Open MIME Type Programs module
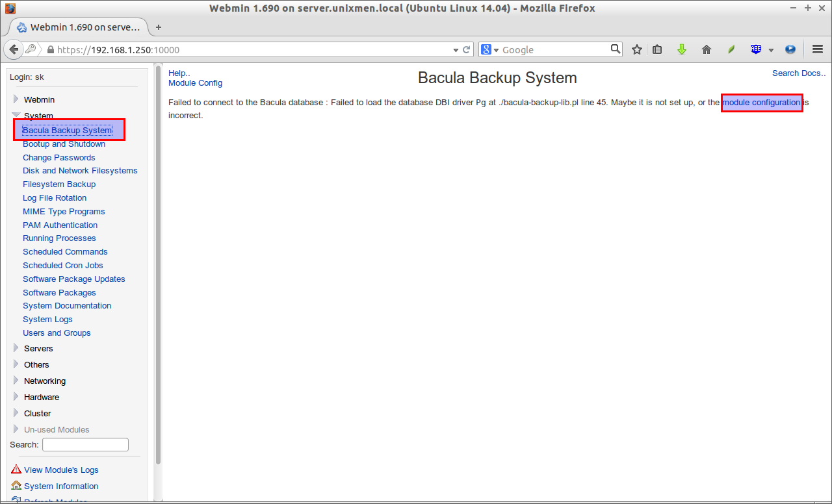This screenshot has width=832, height=504. [x=64, y=212]
